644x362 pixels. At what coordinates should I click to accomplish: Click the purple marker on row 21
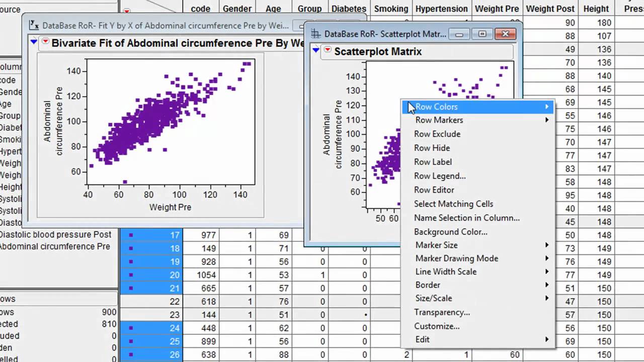[131, 288]
